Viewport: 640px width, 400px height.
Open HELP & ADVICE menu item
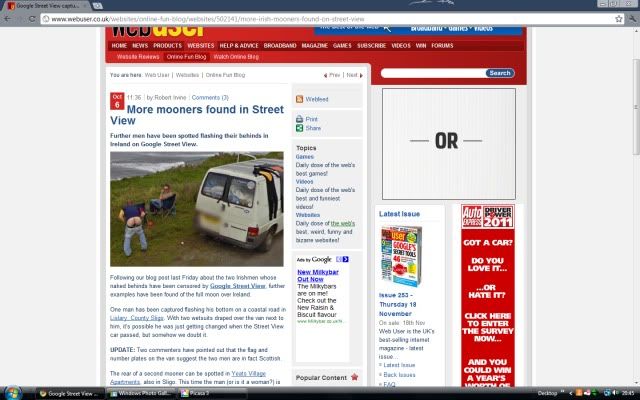pyautogui.click(x=239, y=45)
